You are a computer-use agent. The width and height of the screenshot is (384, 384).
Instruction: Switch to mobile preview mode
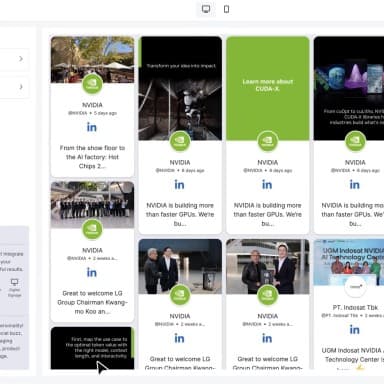(x=226, y=9)
